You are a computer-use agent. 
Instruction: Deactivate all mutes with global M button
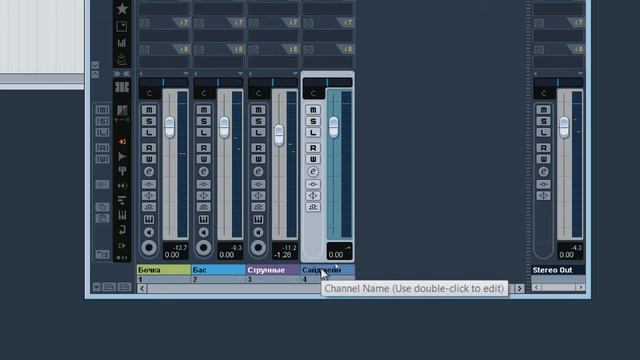(x=102, y=110)
